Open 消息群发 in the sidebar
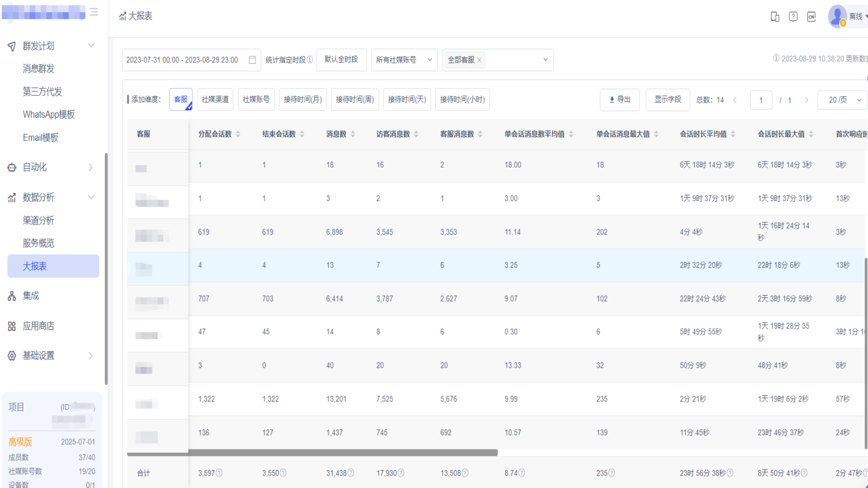Screen dimensions: 868x488 pos(39,69)
